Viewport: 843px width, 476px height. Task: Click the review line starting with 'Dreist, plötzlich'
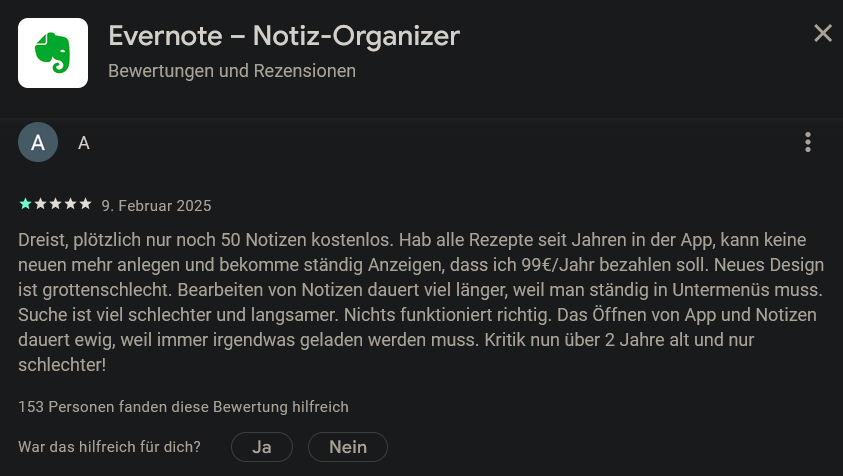(412, 240)
